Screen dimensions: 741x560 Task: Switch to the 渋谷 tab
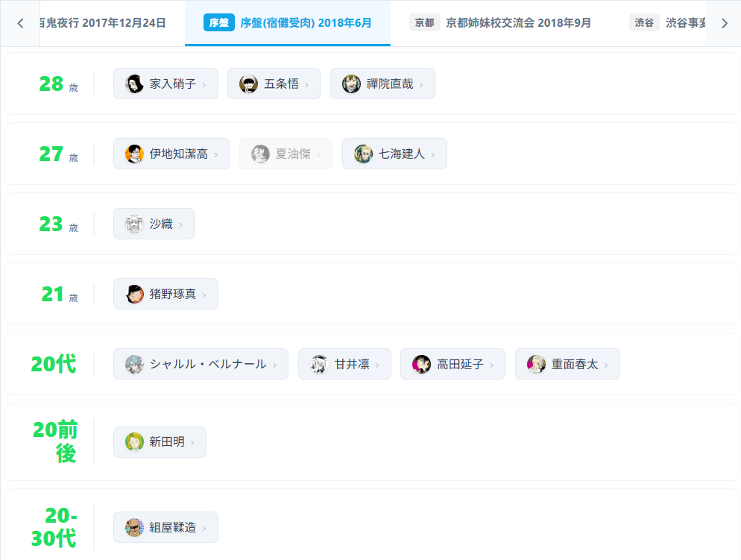tap(667, 22)
